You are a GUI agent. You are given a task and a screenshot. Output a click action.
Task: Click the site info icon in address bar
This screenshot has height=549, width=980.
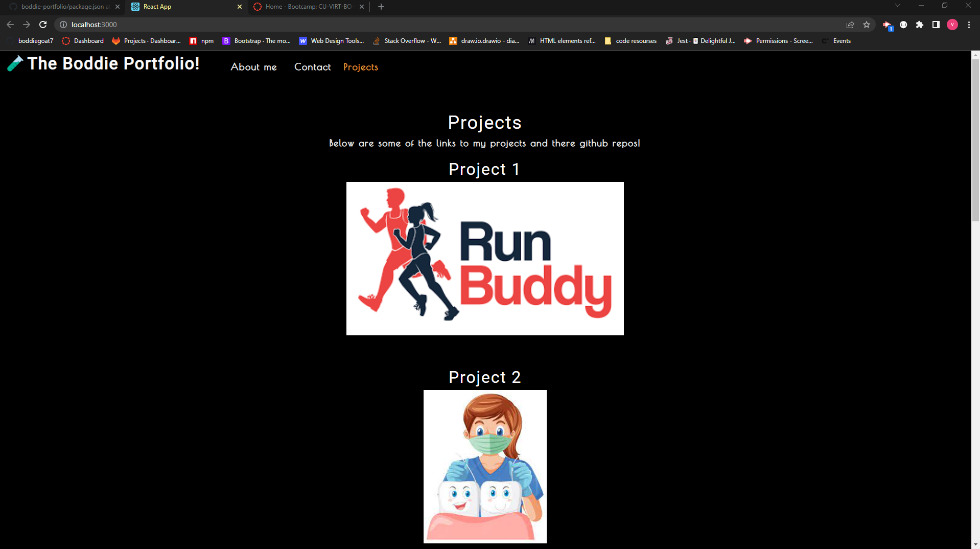62,25
